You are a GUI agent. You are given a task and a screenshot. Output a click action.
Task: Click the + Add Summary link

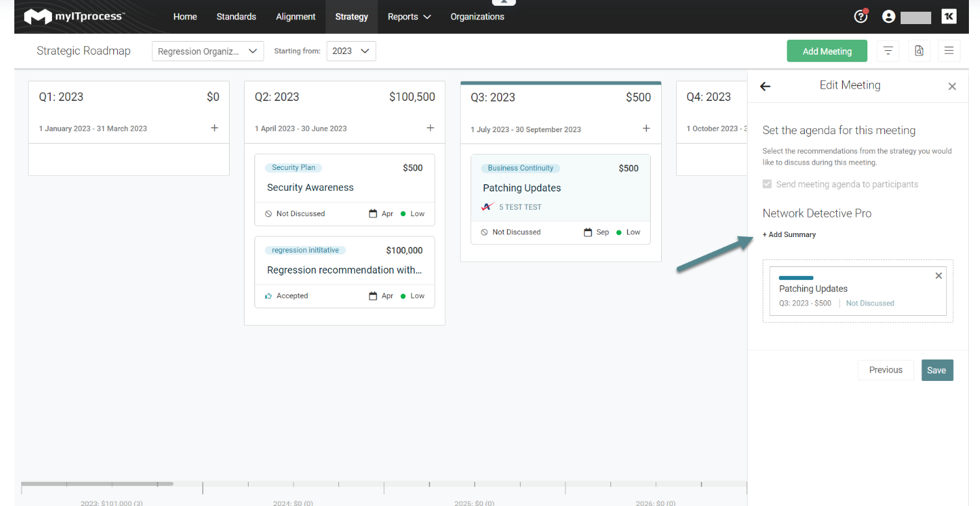(789, 234)
